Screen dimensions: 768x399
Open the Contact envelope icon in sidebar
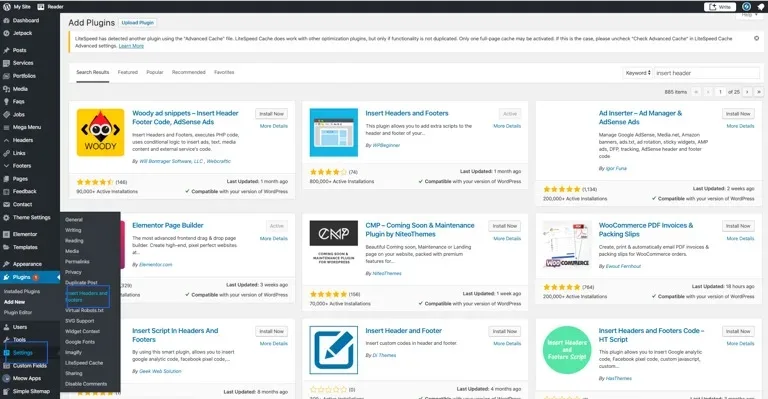coord(6,205)
